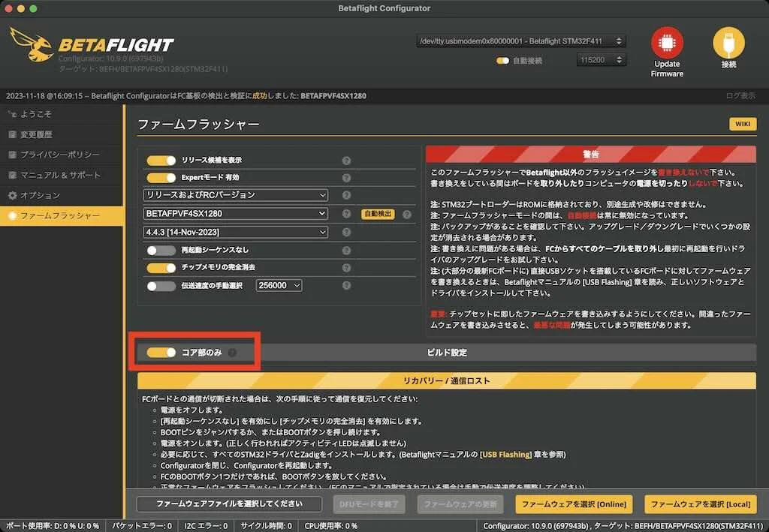The height and width of the screenshot is (532, 769).
Task: Open help for リリース候補を表示
Action: coord(346,161)
